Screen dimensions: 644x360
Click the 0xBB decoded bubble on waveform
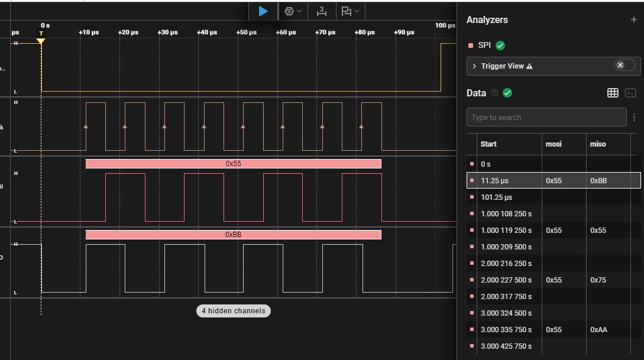coord(233,235)
